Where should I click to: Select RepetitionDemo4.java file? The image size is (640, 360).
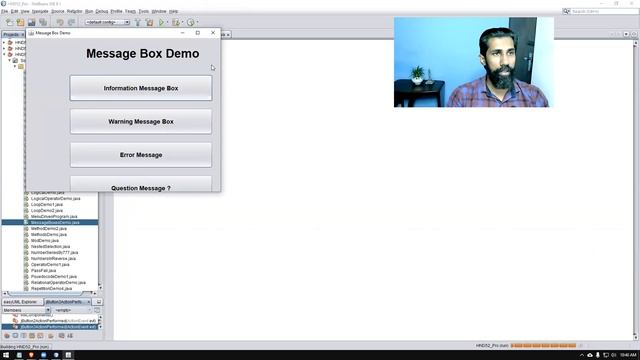point(51,289)
